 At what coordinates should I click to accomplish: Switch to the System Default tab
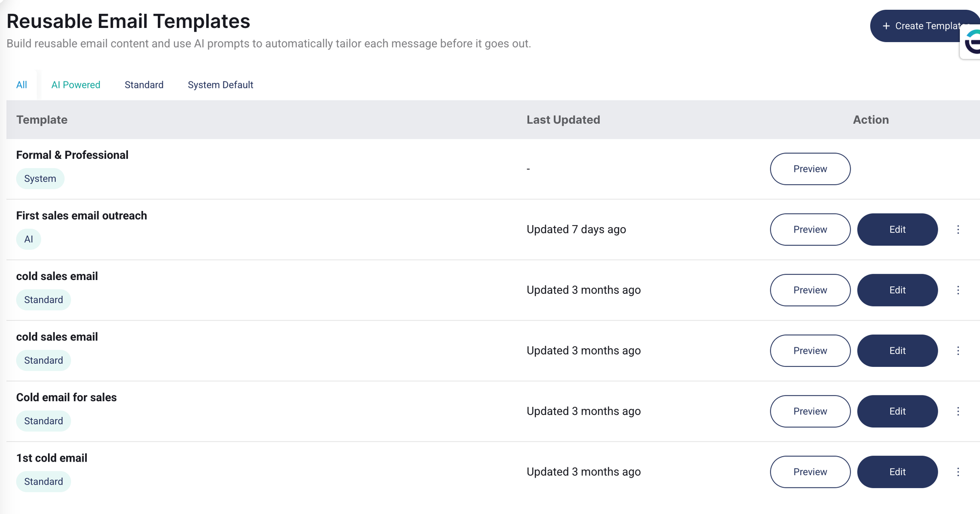point(220,85)
